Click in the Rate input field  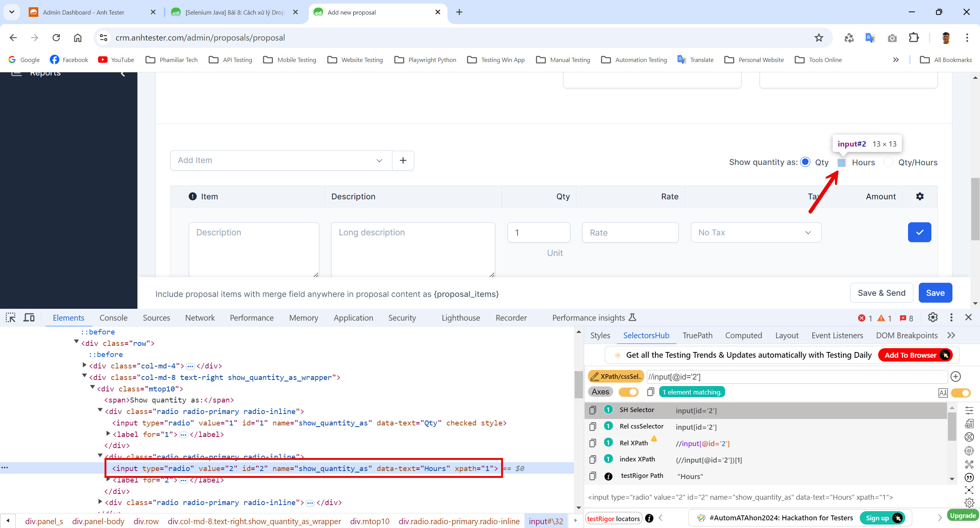[x=629, y=232]
